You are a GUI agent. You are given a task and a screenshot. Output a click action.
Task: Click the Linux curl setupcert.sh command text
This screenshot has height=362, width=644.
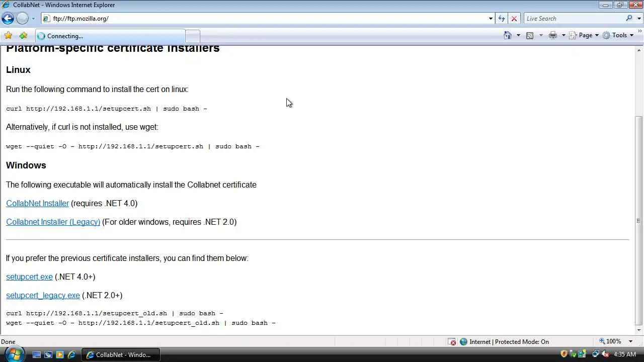(x=106, y=109)
